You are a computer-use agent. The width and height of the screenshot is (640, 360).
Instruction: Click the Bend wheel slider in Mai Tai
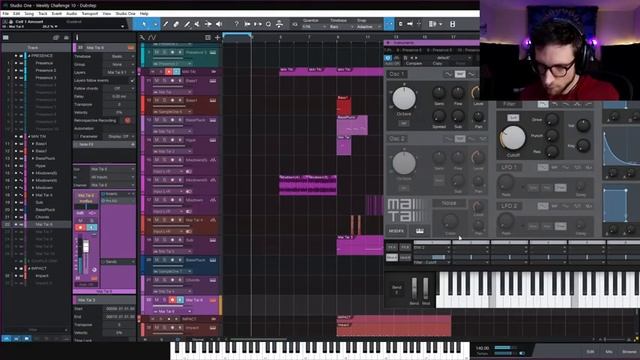click(x=414, y=289)
